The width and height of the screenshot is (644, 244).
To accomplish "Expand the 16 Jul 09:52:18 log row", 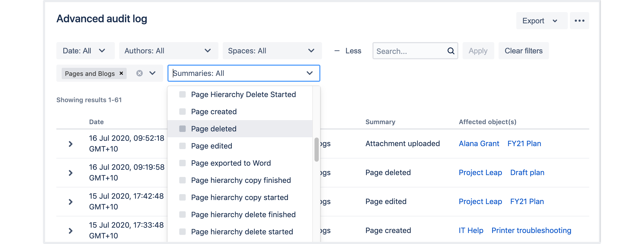I will tap(71, 144).
